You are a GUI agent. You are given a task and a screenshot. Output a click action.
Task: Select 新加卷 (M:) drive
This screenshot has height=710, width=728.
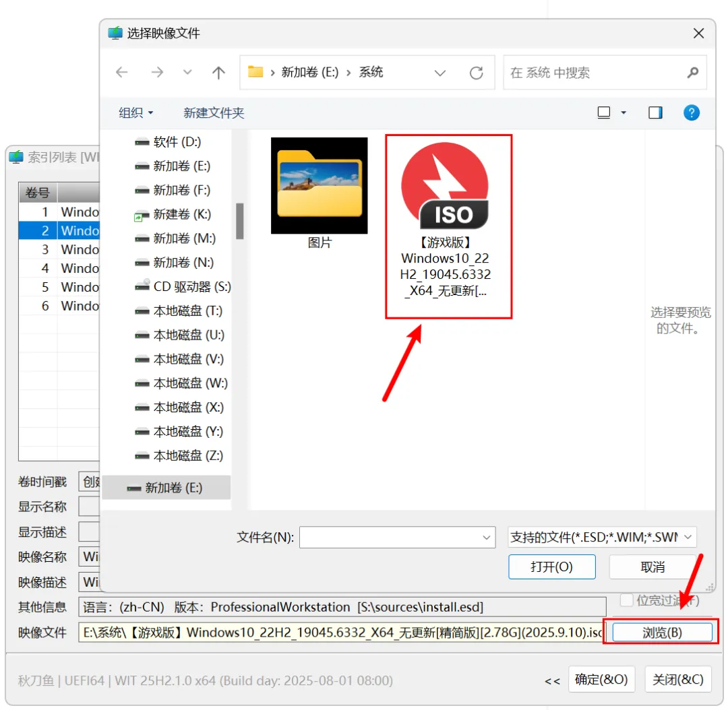pos(175,238)
